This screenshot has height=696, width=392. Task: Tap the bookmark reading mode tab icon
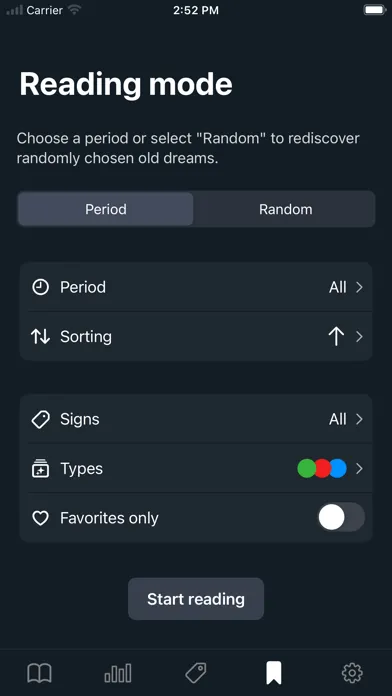pos(274,673)
